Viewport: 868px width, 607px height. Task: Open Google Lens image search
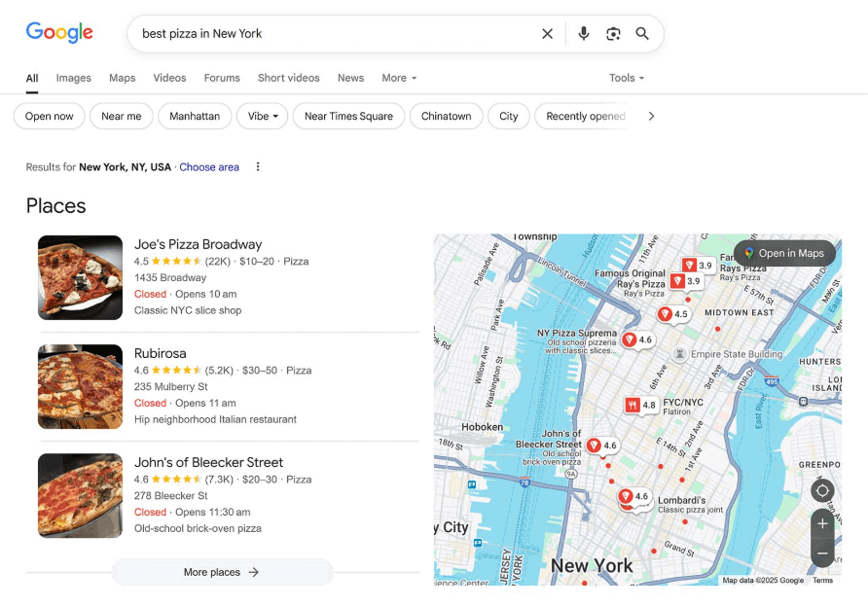click(x=613, y=33)
